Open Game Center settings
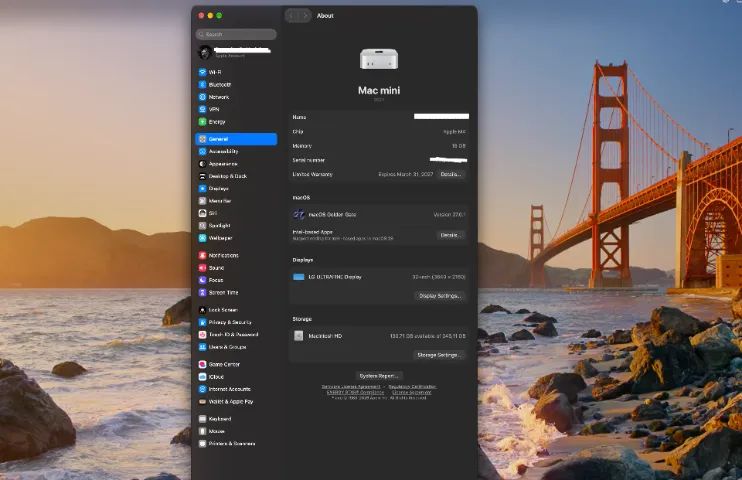742x480 pixels. coord(236,364)
